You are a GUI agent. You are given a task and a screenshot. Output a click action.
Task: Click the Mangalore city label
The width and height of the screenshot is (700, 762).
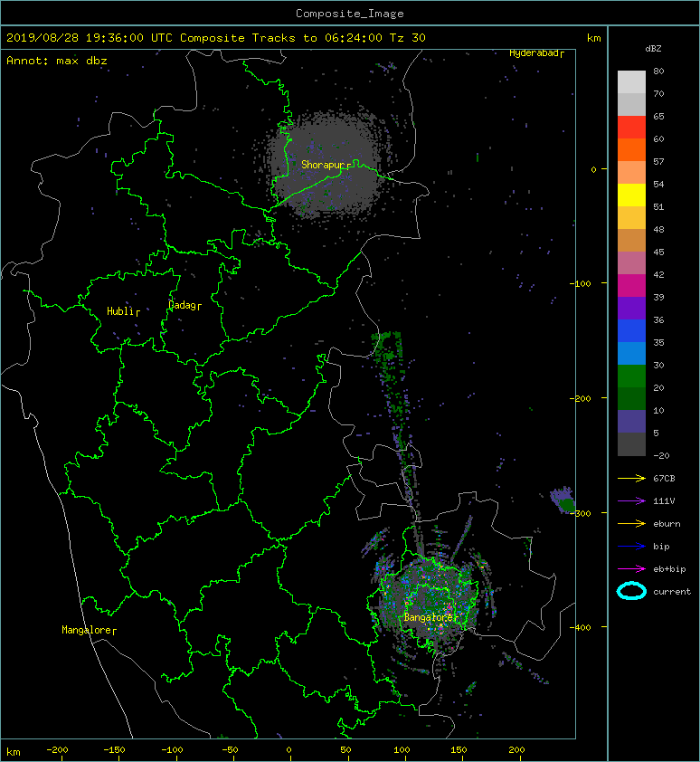point(89,630)
